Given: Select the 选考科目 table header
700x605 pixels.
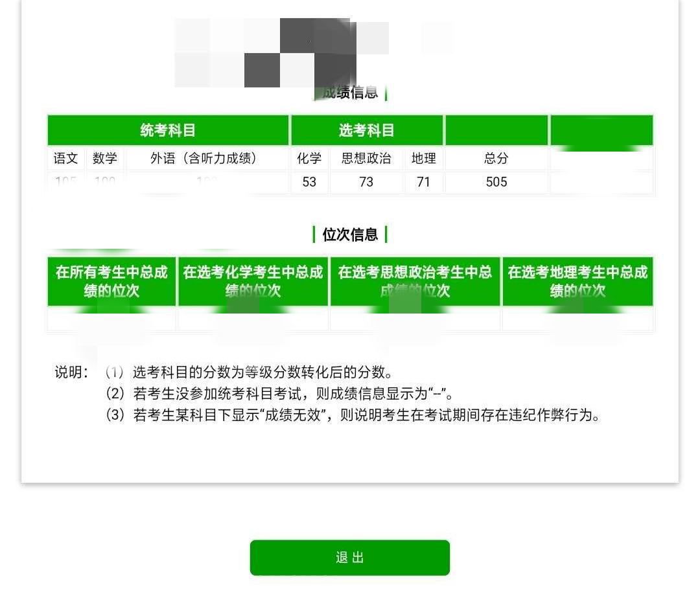Looking at the screenshot, I should coord(366,130).
